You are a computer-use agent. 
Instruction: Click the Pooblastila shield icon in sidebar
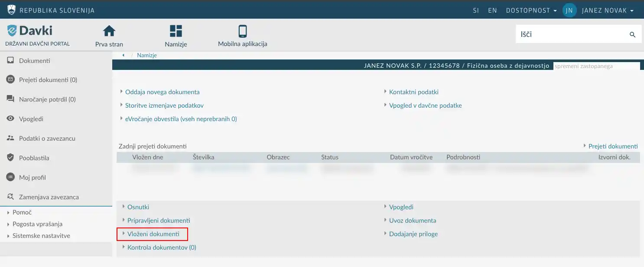pyautogui.click(x=11, y=158)
